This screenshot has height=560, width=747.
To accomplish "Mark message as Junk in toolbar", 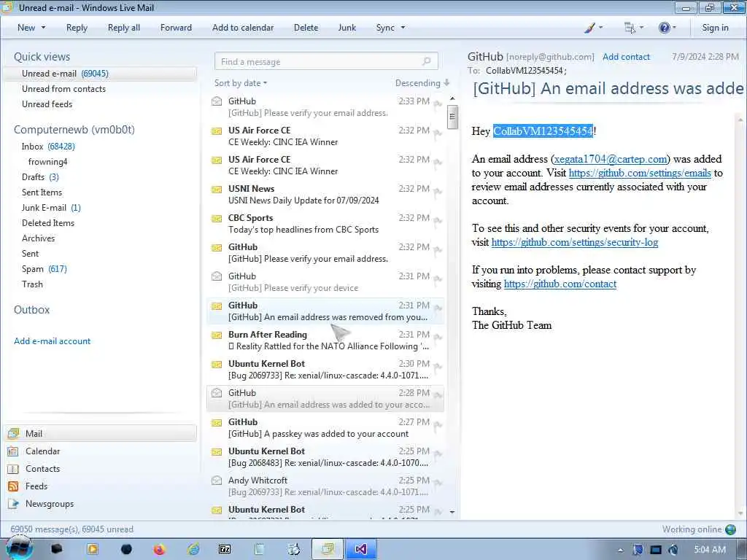I will [x=347, y=28].
